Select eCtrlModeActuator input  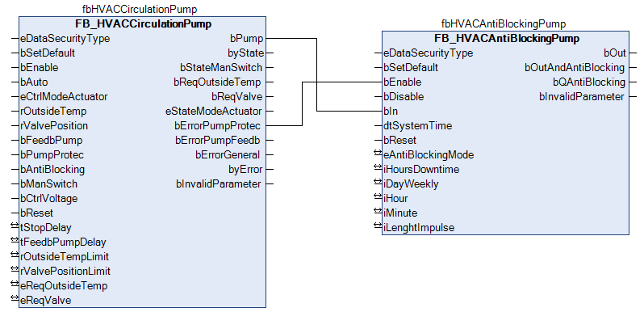coord(64,97)
